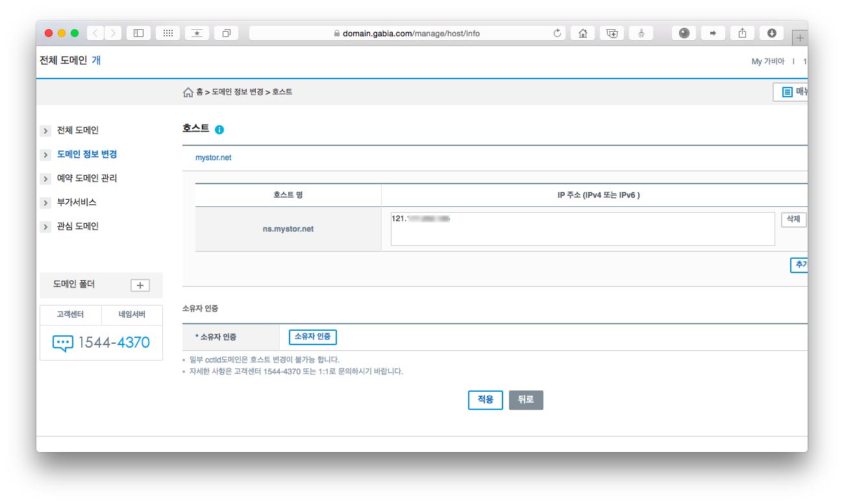Add a new domain folder with plus

[x=140, y=285]
